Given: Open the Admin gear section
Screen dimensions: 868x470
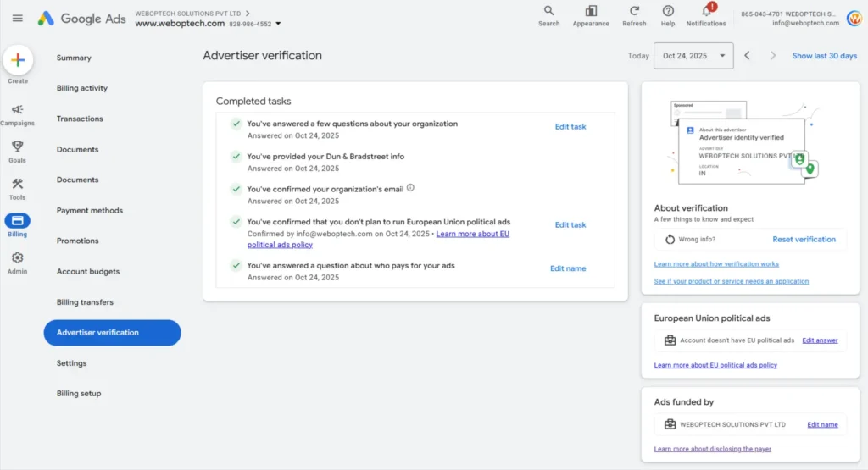Looking at the screenshot, I should (17, 263).
